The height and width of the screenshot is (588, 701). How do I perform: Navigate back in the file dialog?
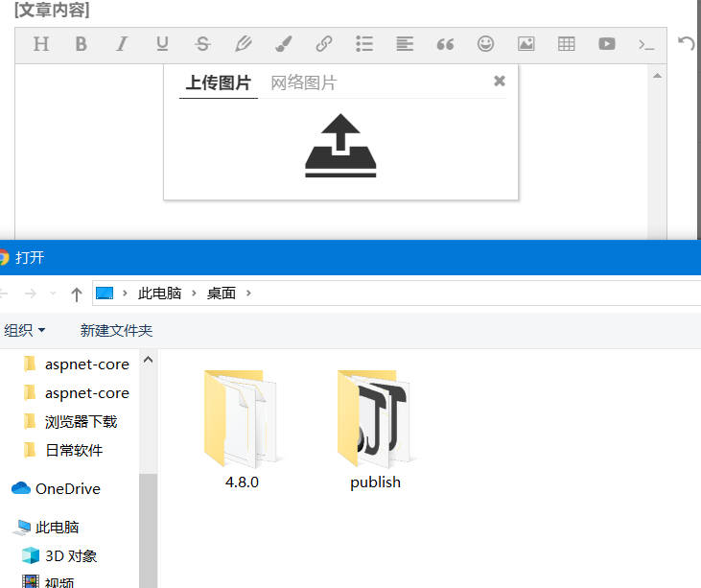click(4, 294)
